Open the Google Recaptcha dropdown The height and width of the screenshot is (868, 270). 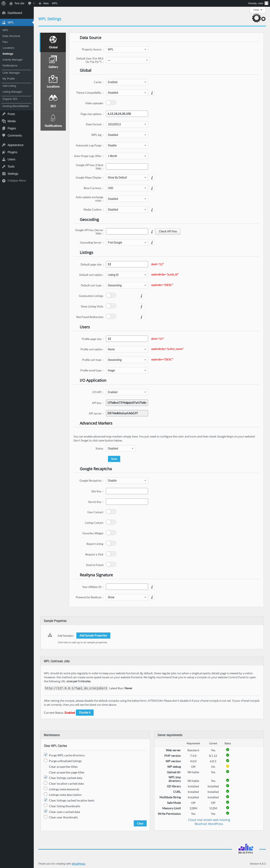[x=127, y=481]
